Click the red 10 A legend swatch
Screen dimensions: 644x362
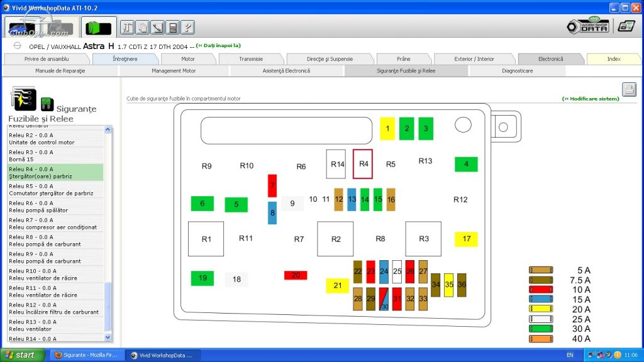point(541,289)
